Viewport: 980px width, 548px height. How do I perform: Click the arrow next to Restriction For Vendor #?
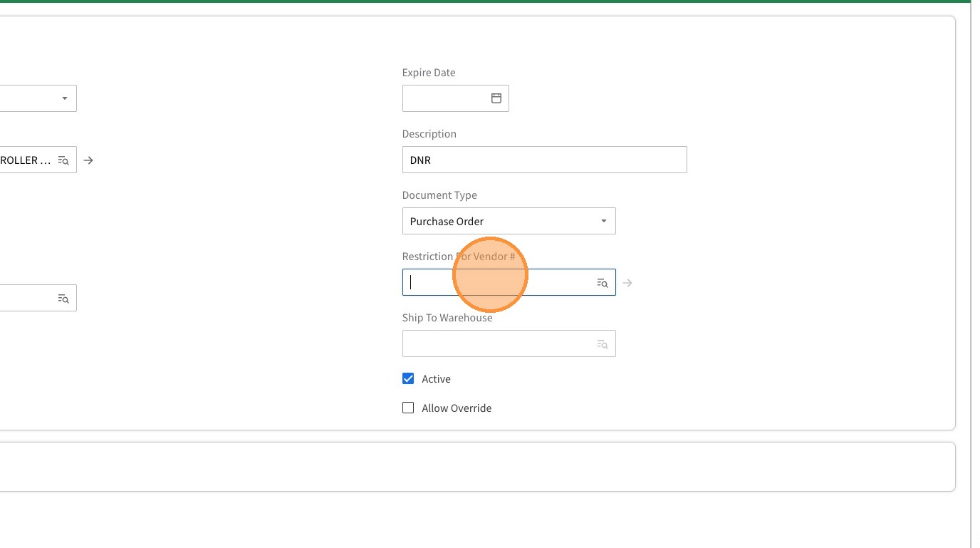pos(627,283)
